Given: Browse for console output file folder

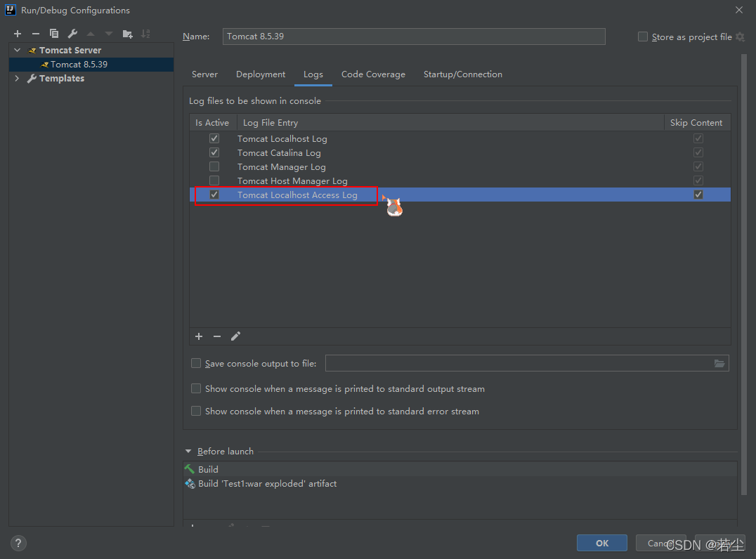Looking at the screenshot, I should coord(719,363).
